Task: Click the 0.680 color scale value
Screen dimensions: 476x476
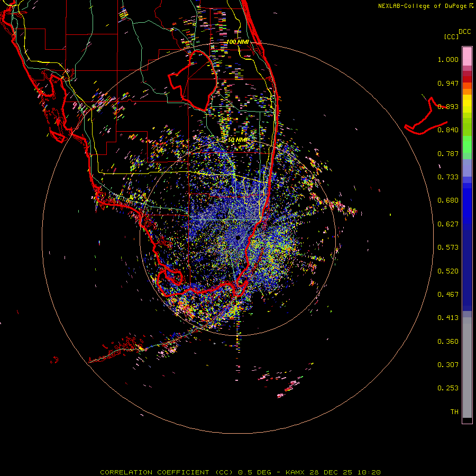Action: pyautogui.click(x=448, y=200)
